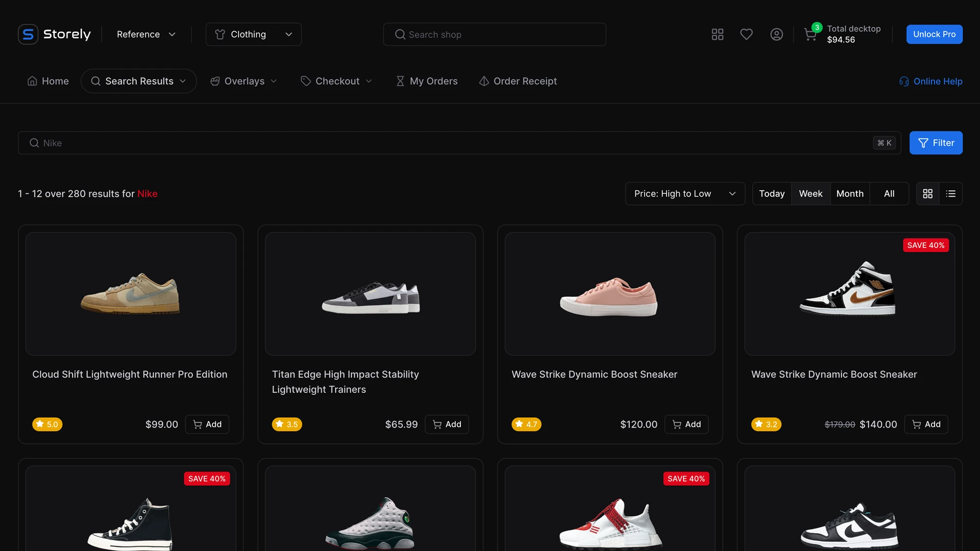Open the user account icon

point(776,34)
